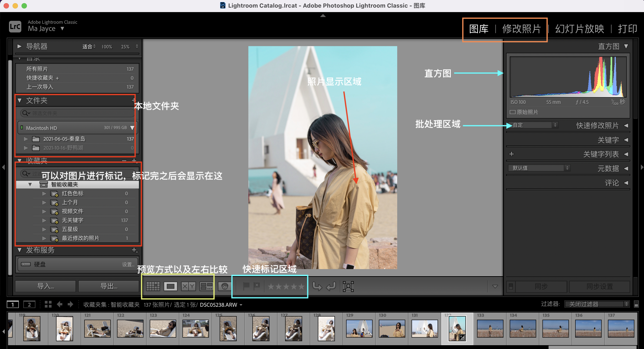Flag photo as picked
Screen dimensions: 644x349
click(x=246, y=286)
